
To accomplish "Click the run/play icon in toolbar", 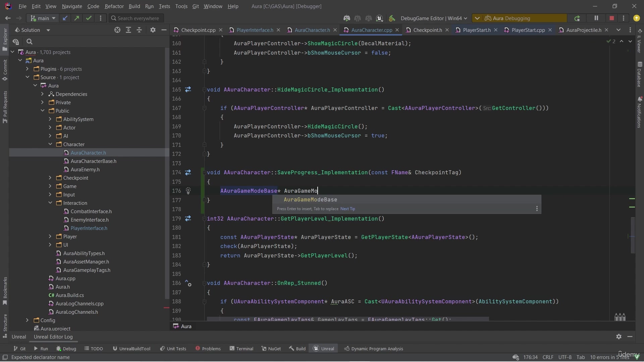I will click(x=36, y=349).
